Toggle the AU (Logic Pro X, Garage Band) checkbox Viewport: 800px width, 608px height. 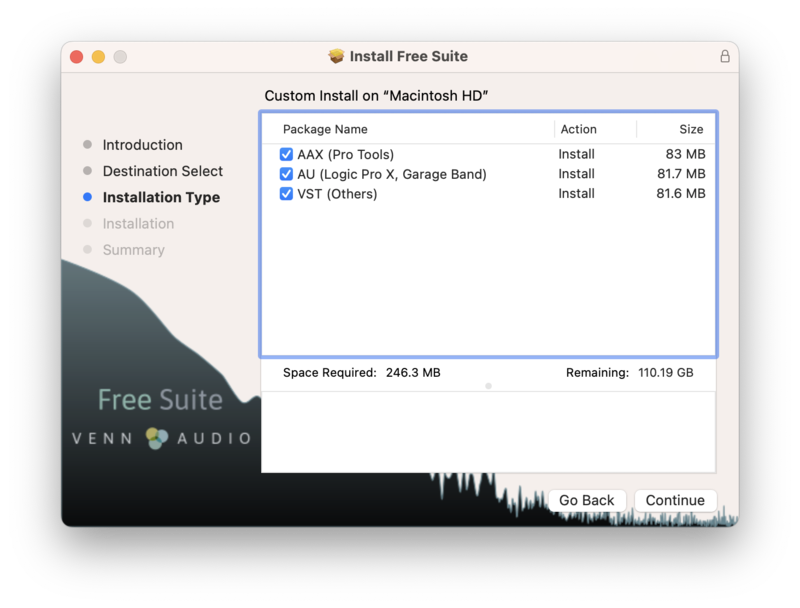pos(287,174)
